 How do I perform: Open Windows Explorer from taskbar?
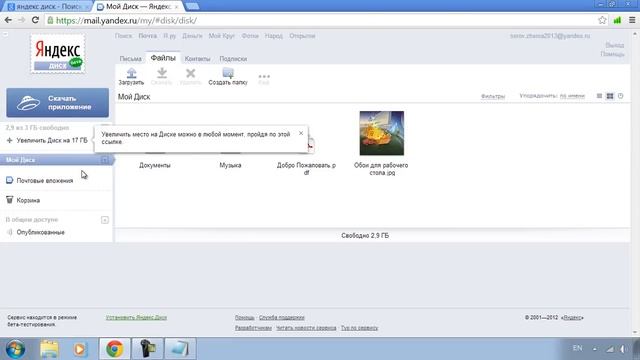pos(49,349)
